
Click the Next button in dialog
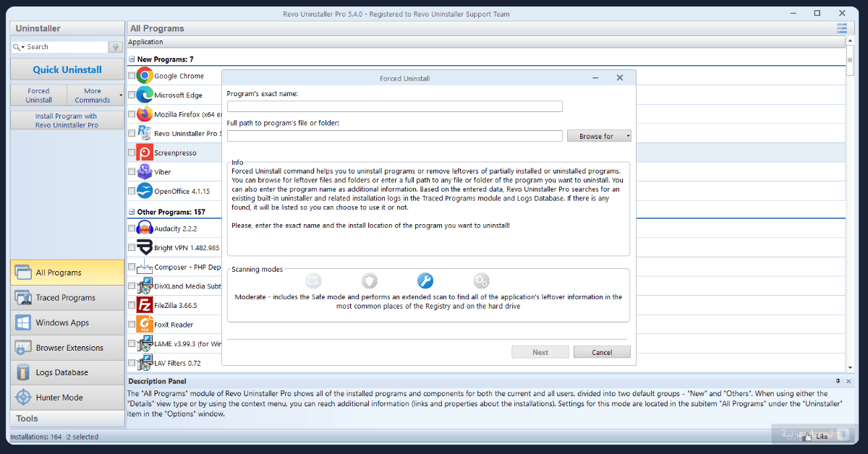[x=540, y=352]
